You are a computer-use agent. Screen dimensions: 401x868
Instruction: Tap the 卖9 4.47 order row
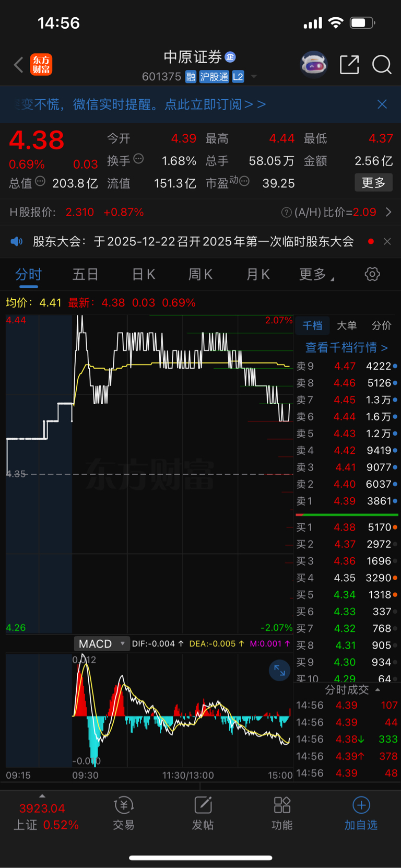coord(347,366)
